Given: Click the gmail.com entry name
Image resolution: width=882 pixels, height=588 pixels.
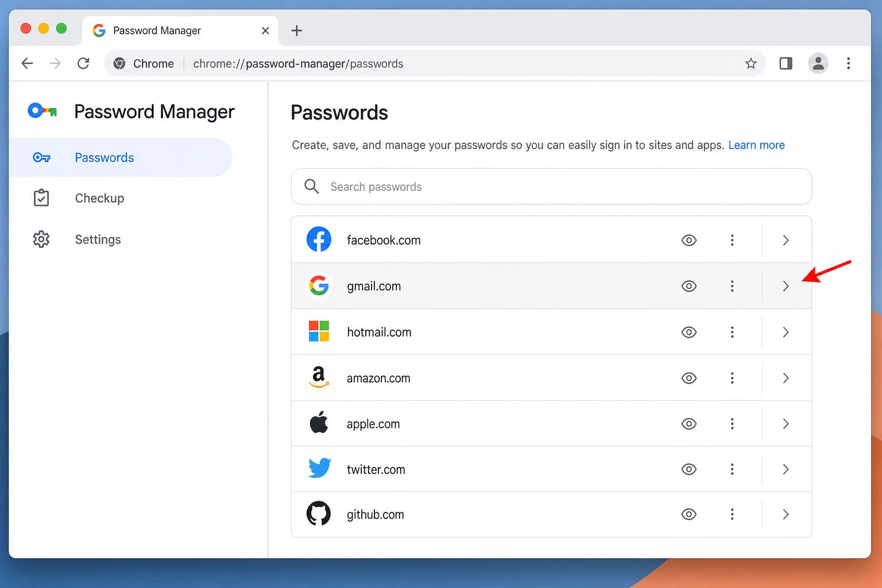Looking at the screenshot, I should (x=374, y=286).
